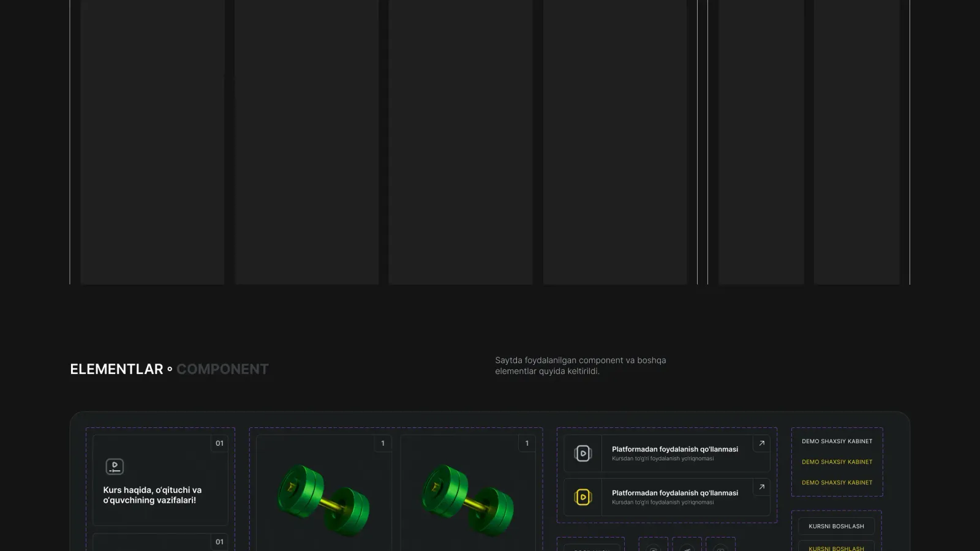Click the right green dumbbell image
This screenshot has height=551, width=980.
coord(468,500)
